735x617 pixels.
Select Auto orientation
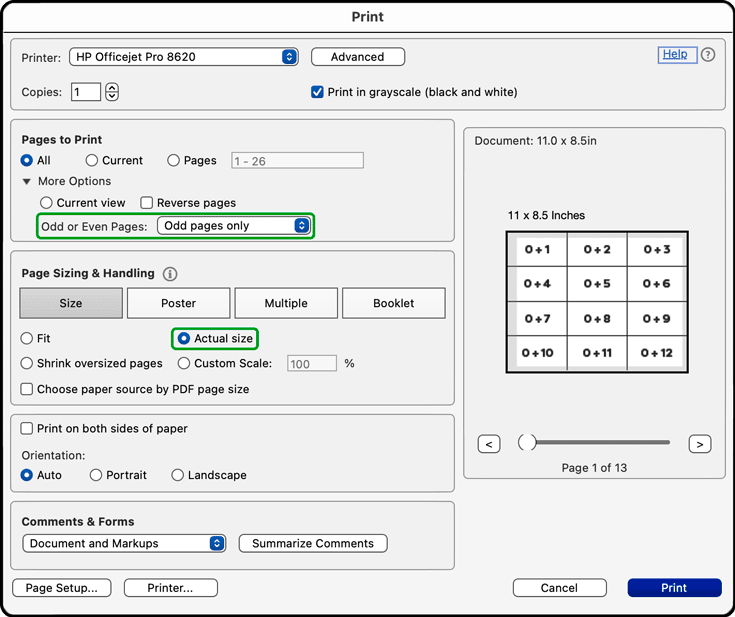point(27,475)
